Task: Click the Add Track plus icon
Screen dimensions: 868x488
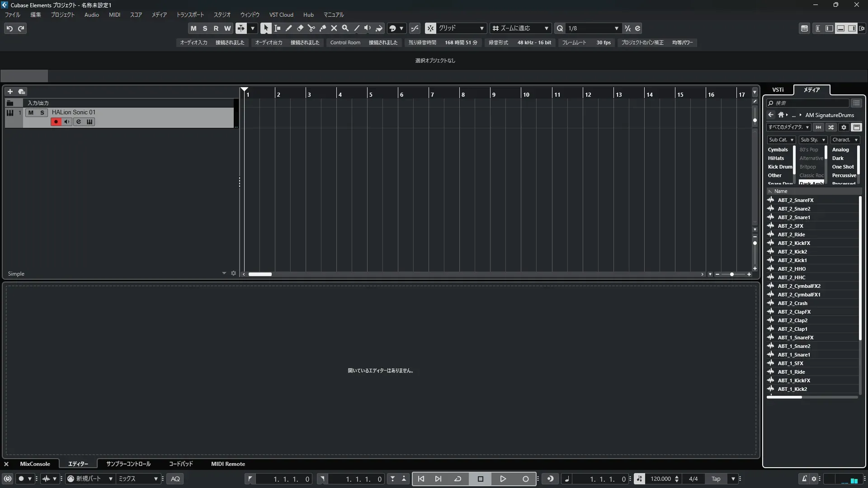Action: [x=10, y=92]
